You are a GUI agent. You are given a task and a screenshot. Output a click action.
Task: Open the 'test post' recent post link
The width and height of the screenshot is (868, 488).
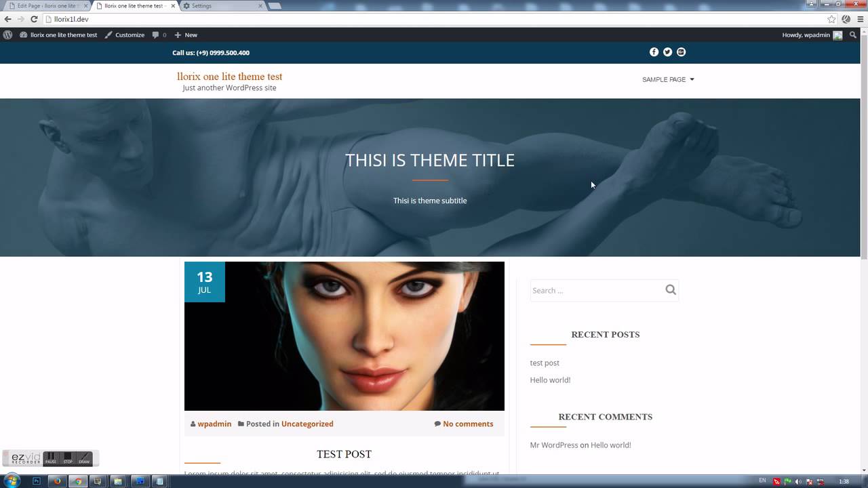tap(545, 363)
